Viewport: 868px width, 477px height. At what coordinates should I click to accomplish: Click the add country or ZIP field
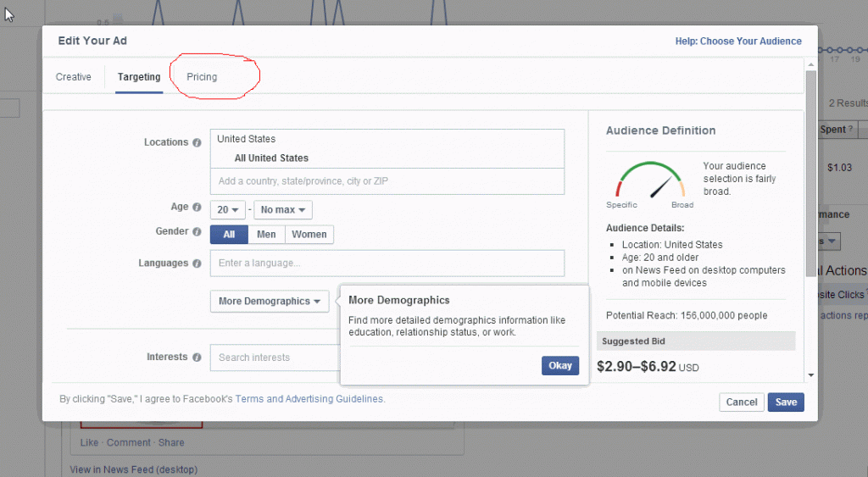(x=387, y=181)
